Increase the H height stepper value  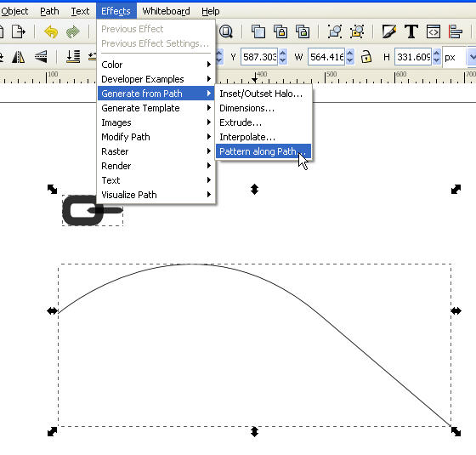[437, 53]
